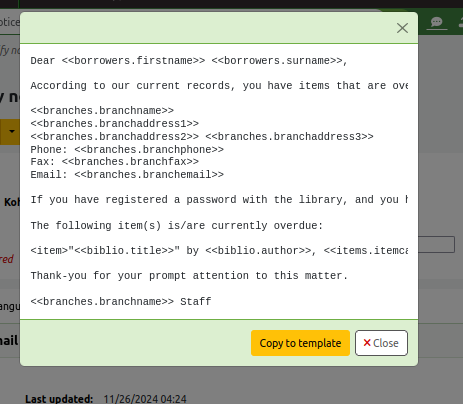Select the 'Dear <<borrowers.firstname>>' greeting line

tap(189, 61)
